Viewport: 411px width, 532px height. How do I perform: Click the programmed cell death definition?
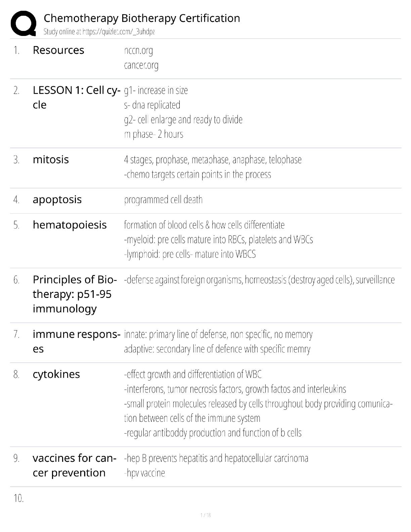163,200
